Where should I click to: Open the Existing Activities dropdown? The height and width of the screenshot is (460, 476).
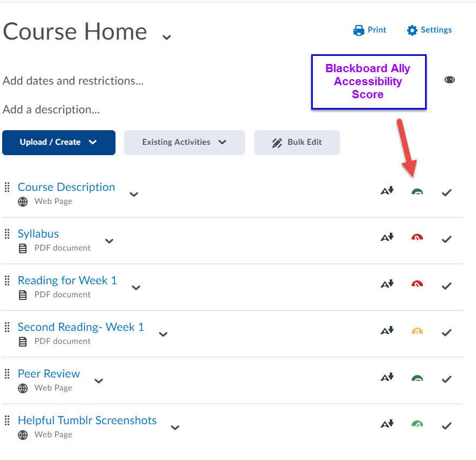tap(184, 142)
